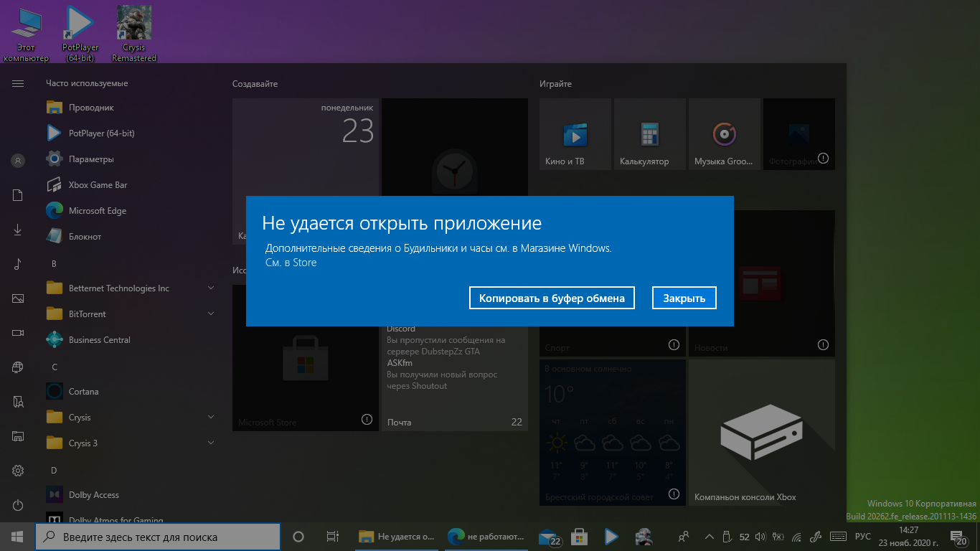Open the volume tray icon
Screen dimensions: 980x551
click(760, 537)
